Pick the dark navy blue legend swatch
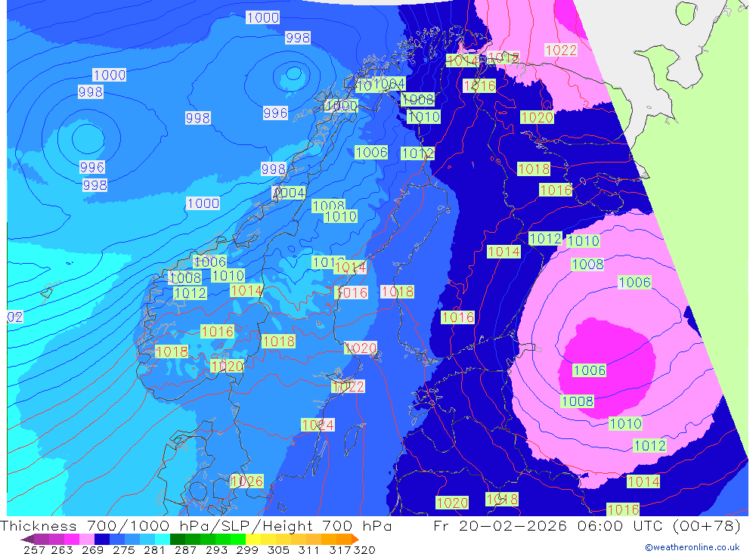Viewport: 756px width, 554px height. (x=102, y=539)
